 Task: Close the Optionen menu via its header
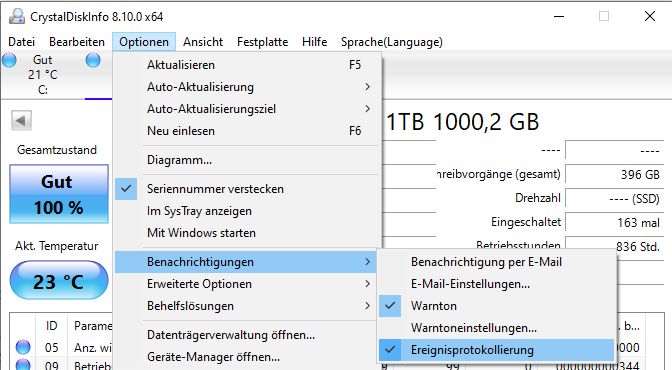pyautogui.click(x=144, y=42)
